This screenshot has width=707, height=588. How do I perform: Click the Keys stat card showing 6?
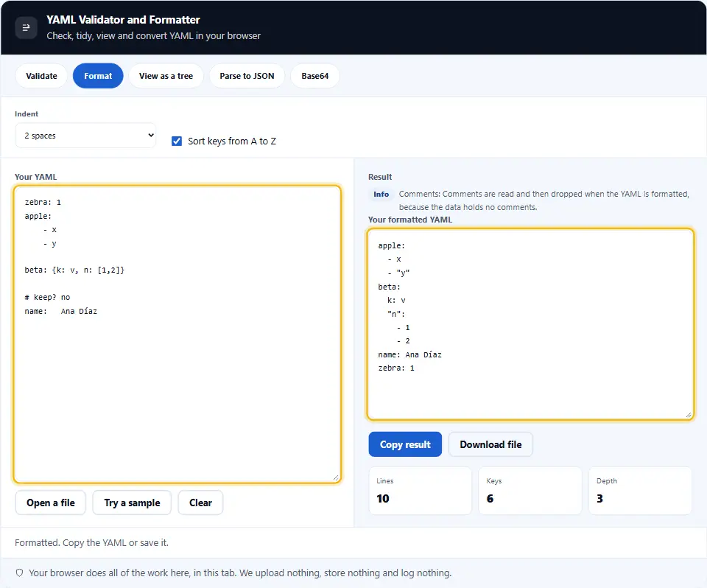coord(530,491)
